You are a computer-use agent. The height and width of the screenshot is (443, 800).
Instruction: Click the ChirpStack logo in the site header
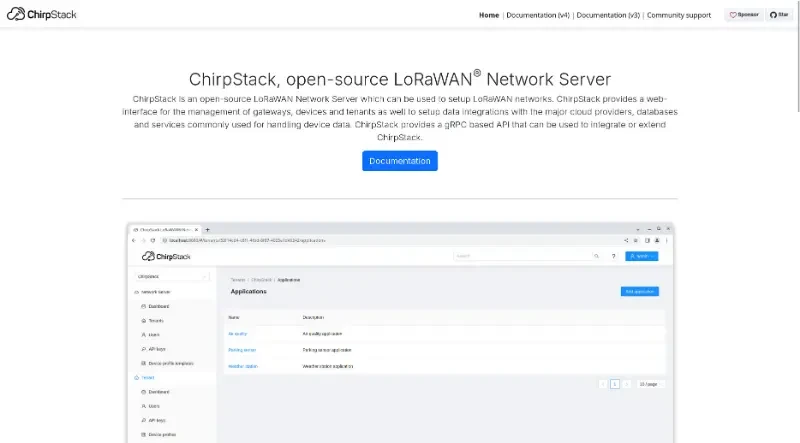[41, 14]
